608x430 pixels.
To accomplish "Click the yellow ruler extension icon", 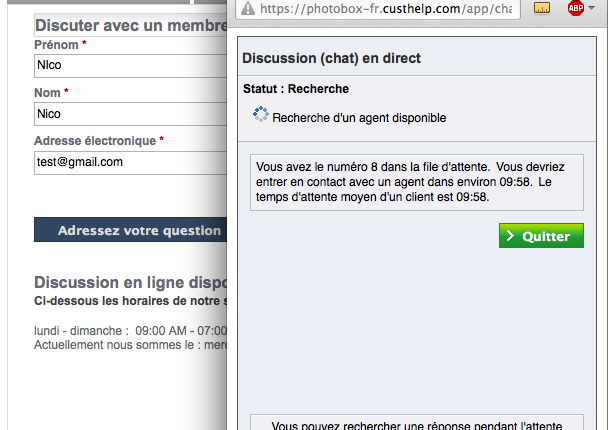I will click(542, 7).
